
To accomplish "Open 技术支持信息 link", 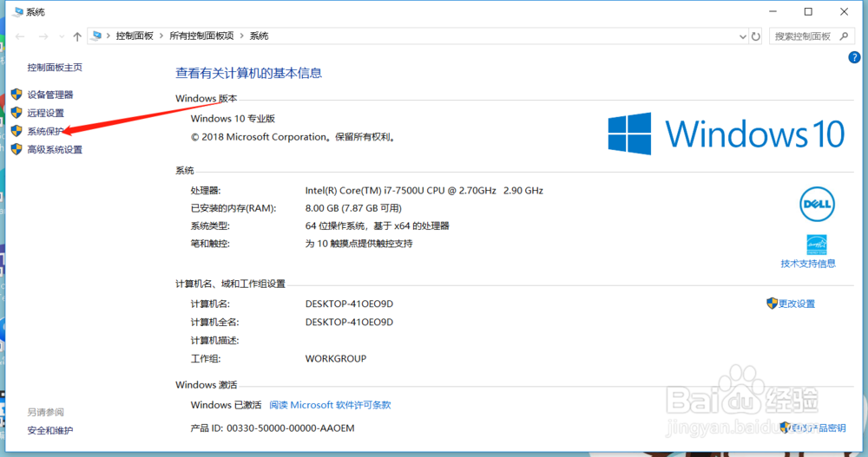I will tap(808, 264).
